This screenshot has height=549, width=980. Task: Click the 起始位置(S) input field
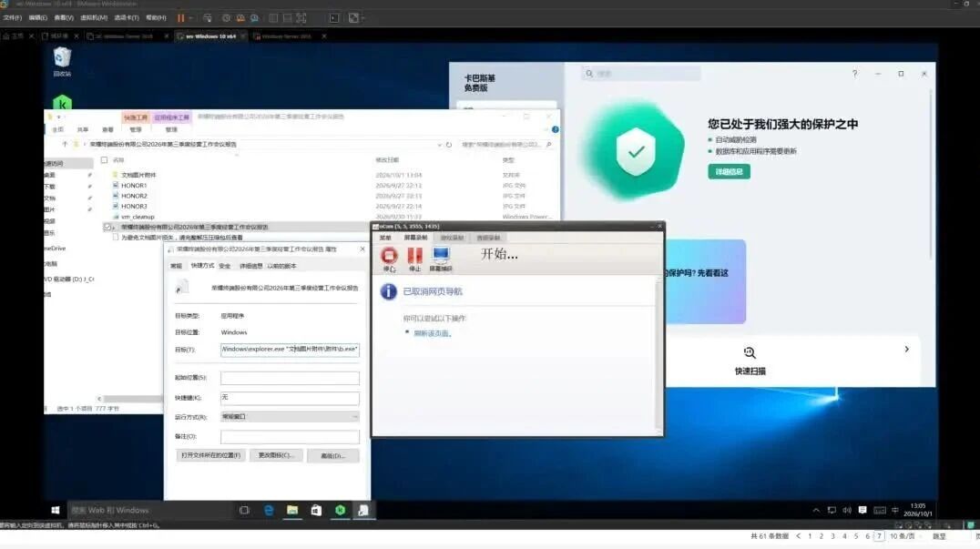(x=290, y=378)
